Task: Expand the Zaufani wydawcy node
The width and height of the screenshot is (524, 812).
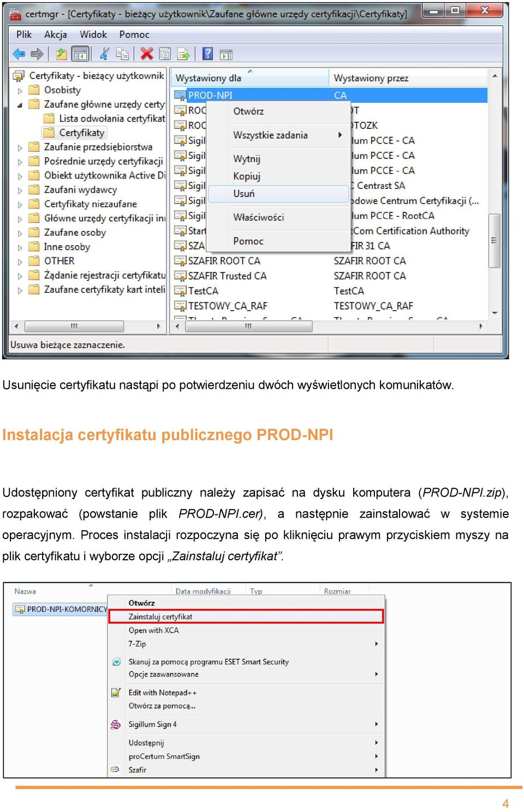Action: (x=20, y=191)
